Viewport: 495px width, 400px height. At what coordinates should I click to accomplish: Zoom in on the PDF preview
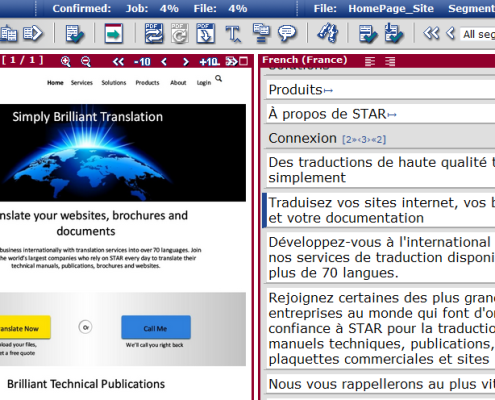[x=66, y=62]
